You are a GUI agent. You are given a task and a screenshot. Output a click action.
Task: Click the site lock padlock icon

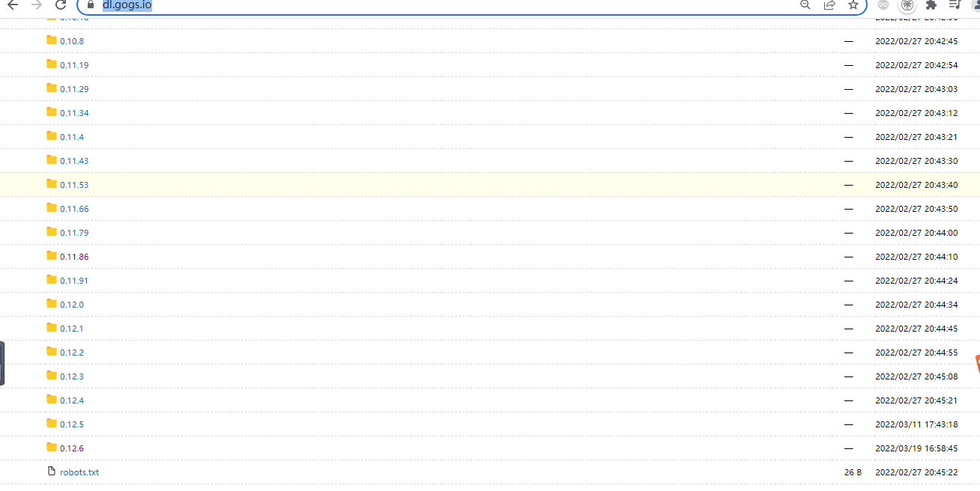pyautogui.click(x=91, y=5)
